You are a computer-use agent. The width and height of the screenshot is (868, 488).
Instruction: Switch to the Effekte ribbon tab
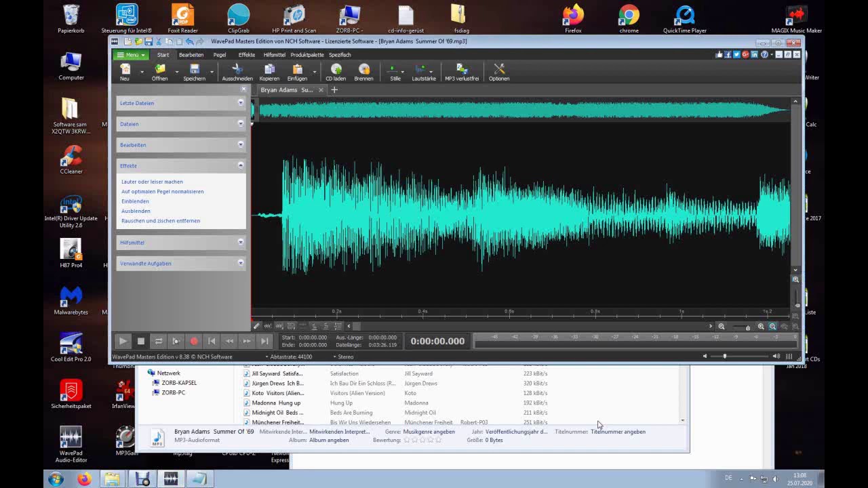tap(247, 55)
